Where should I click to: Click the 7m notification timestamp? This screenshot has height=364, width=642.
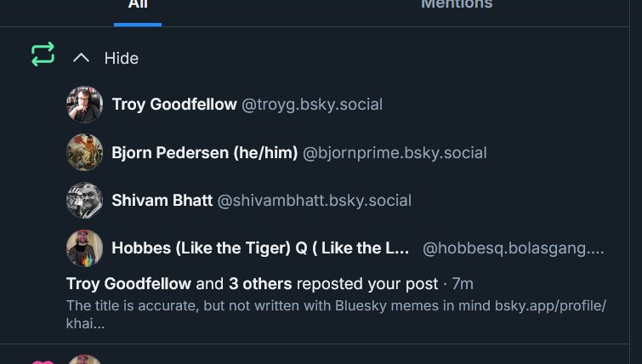[463, 283]
